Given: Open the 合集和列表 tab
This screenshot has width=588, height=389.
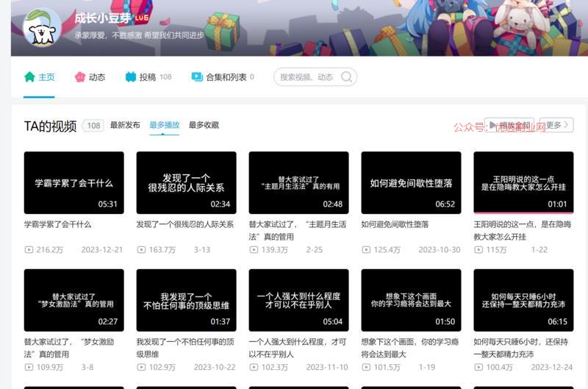Looking at the screenshot, I should tap(223, 77).
